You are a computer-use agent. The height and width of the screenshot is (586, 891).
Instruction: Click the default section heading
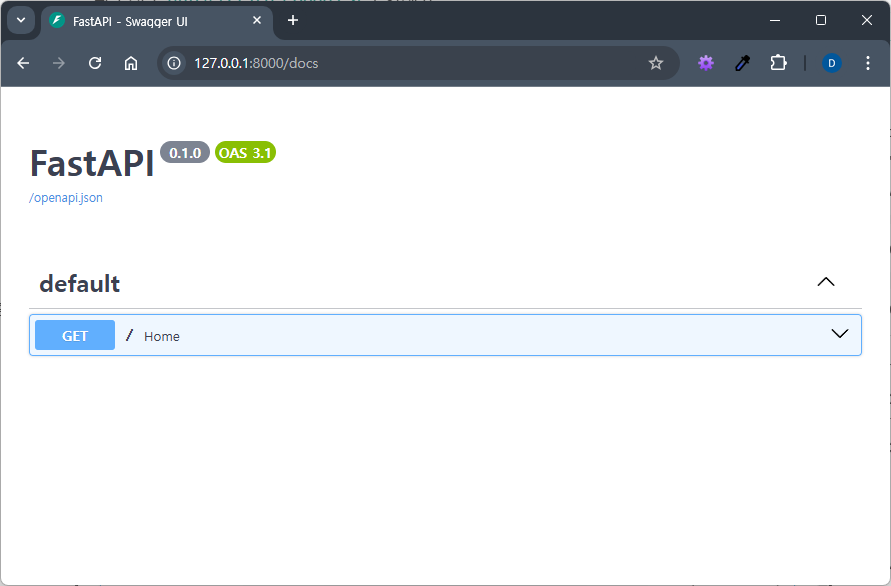80,284
